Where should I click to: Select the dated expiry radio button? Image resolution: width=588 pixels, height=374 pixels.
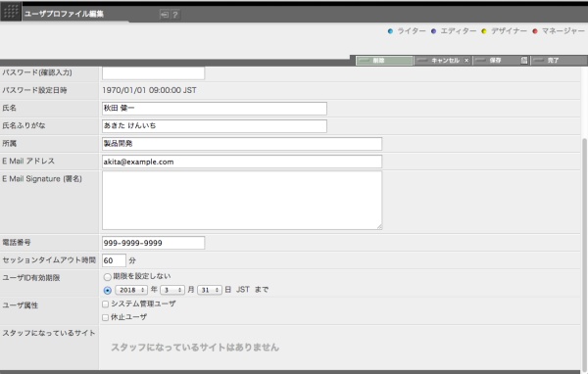pos(107,291)
